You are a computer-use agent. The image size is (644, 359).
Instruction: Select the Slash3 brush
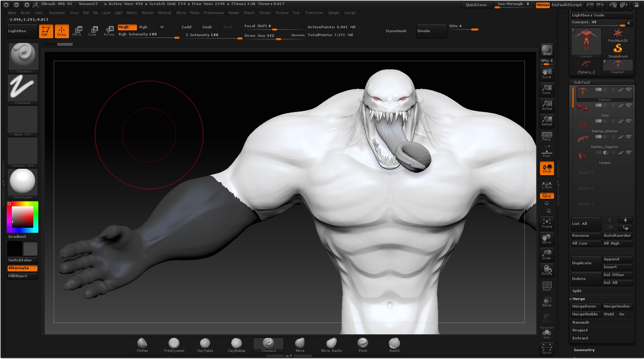[394, 345]
